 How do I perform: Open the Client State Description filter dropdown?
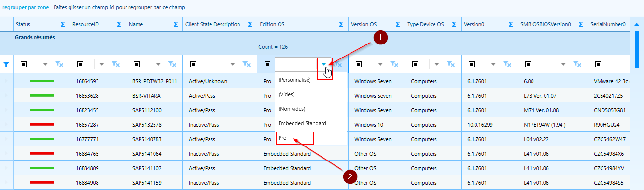[233, 64]
